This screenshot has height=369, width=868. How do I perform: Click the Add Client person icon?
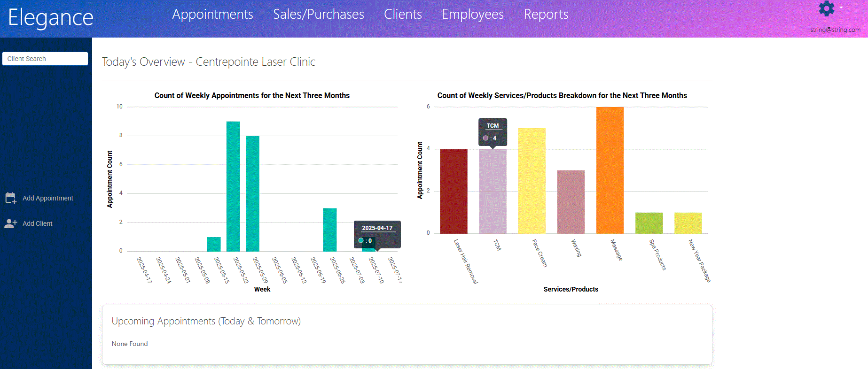point(10,223)
